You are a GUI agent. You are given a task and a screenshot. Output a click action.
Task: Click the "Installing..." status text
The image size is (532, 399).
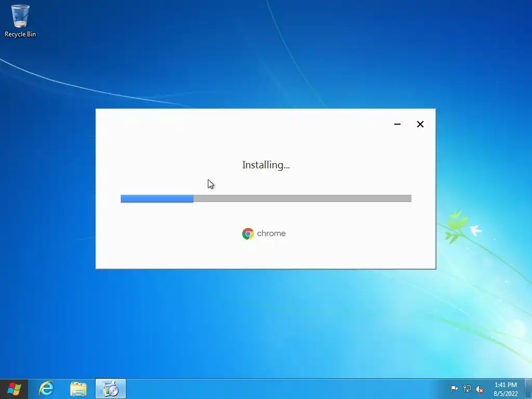tap(266, 165)
